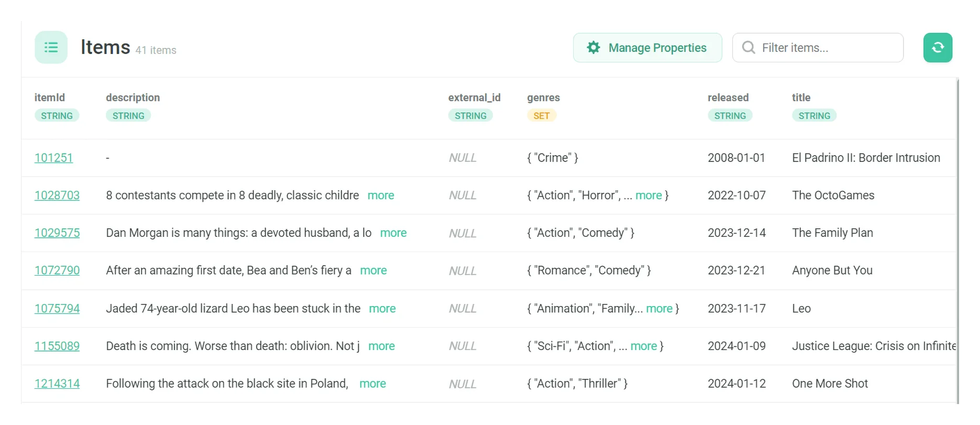Click the "Action", "Thriller" genres cell
The image size is (980, 425).
coord(577,384)
